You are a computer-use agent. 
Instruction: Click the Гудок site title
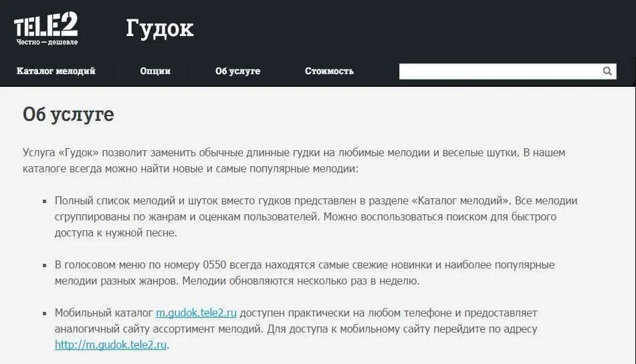pyautogui.click(x=160, y=28)
